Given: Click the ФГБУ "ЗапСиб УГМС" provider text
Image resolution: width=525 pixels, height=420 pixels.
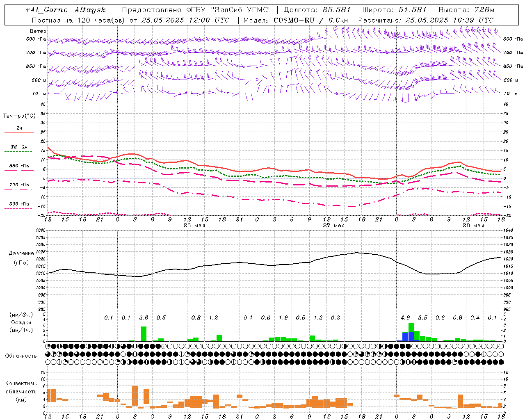Looking at the screenshot, I should click(x=230, y=10).
